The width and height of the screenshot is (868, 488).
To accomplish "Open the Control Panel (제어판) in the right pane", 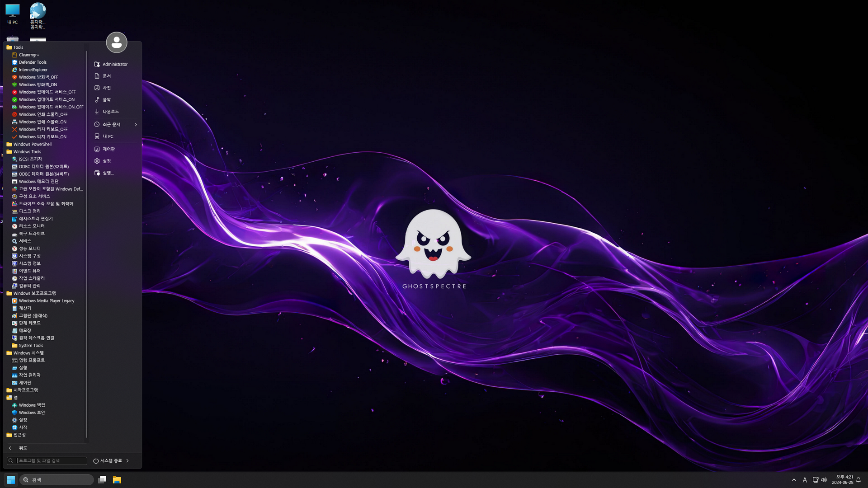I will pyautogui.click(x=108, y=149).
